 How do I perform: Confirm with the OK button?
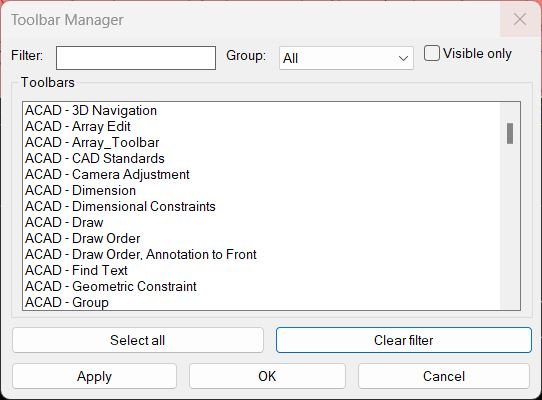(x=267, y=376)
